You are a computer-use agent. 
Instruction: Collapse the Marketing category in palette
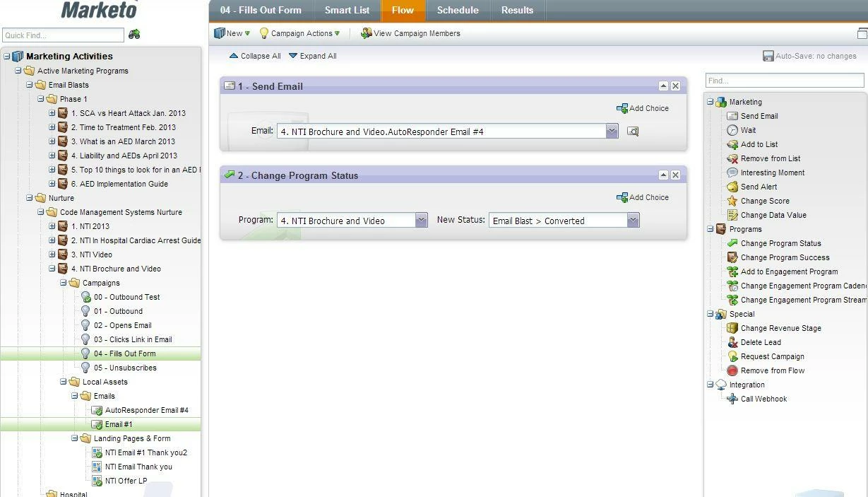pyautogui.click(x=710, y=102)
